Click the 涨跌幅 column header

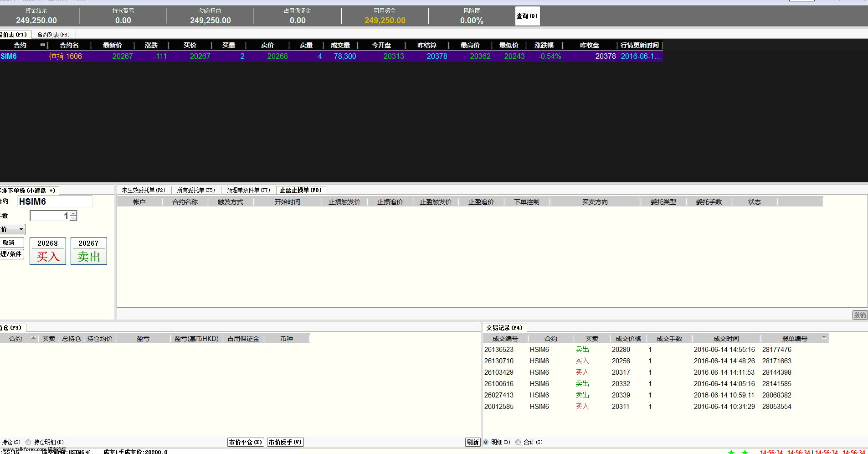click(544, 45)
